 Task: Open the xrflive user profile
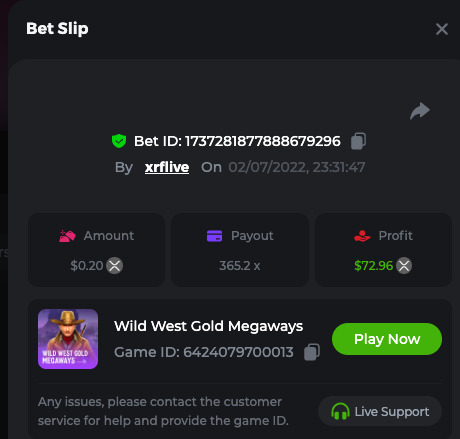167,167
